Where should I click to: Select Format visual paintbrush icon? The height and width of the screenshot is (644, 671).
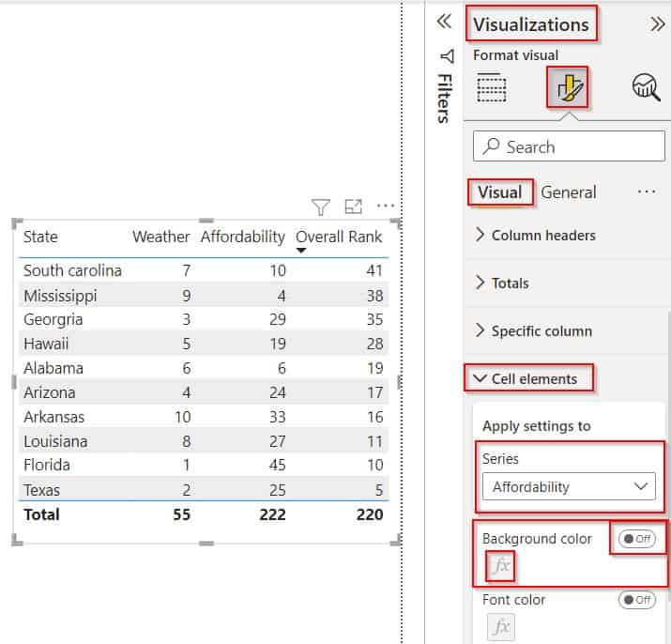(x=568, y=87)
